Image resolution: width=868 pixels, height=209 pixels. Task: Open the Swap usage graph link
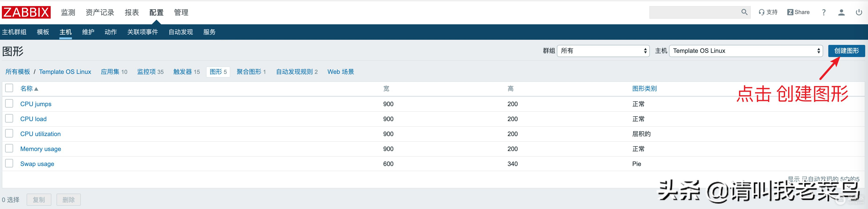[37, 164]
